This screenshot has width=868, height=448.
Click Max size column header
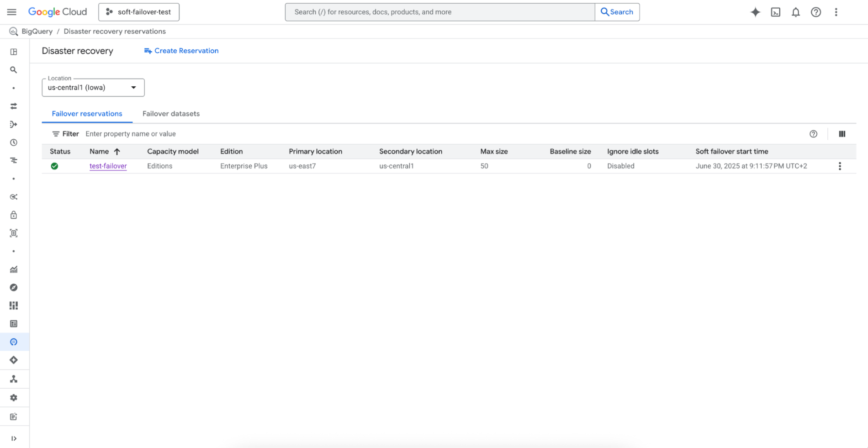click(x=494, y=152)
